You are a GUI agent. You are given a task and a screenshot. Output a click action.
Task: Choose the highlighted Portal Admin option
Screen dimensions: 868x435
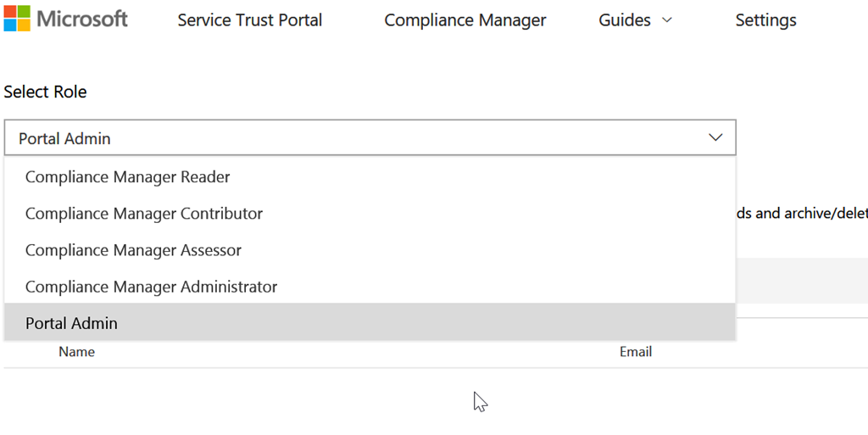(x=71, y=323)
